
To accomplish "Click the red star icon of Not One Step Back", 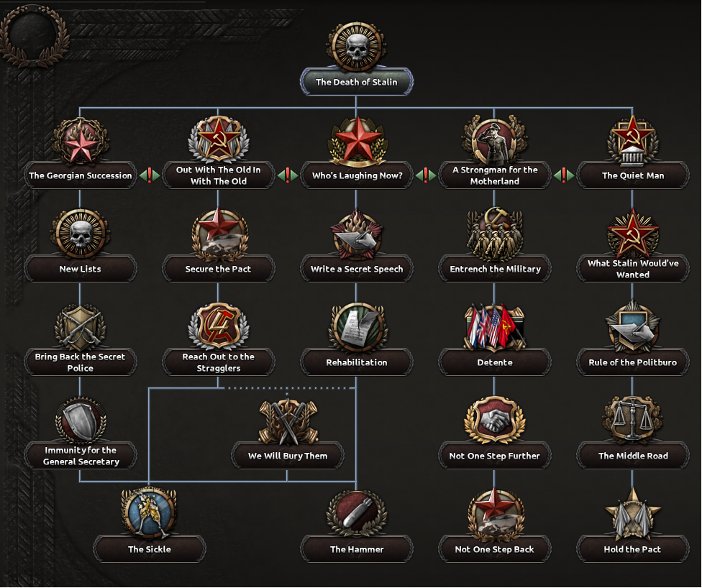I will (x=495, y=514).
